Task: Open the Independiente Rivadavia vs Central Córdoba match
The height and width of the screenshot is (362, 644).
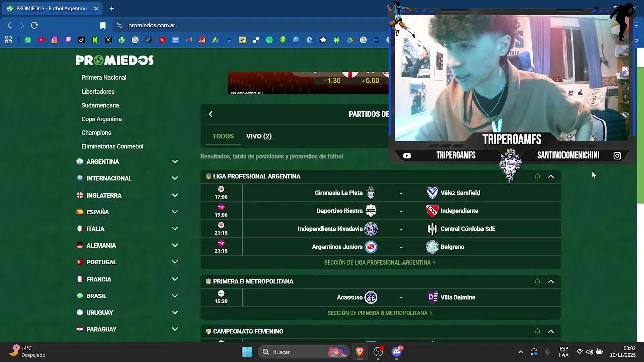Action: [381, 229]
